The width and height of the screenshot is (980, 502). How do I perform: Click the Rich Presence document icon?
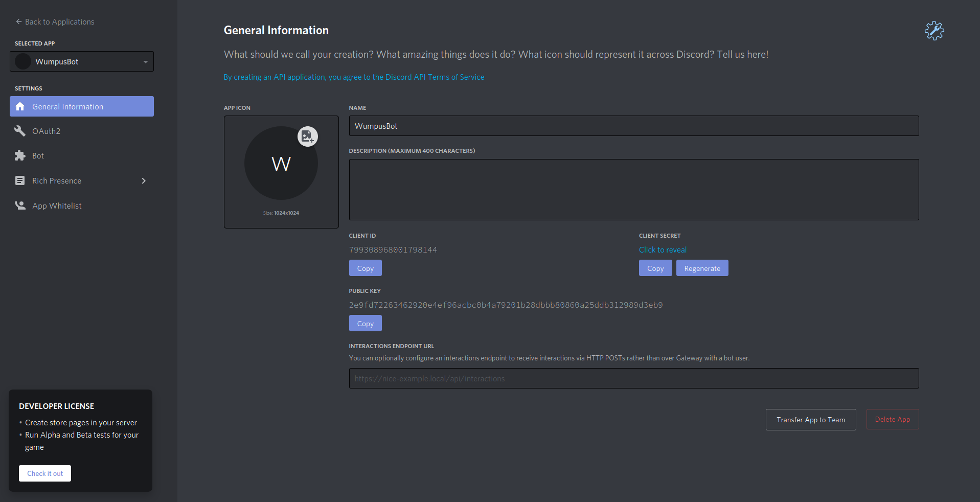coord(19,180)
